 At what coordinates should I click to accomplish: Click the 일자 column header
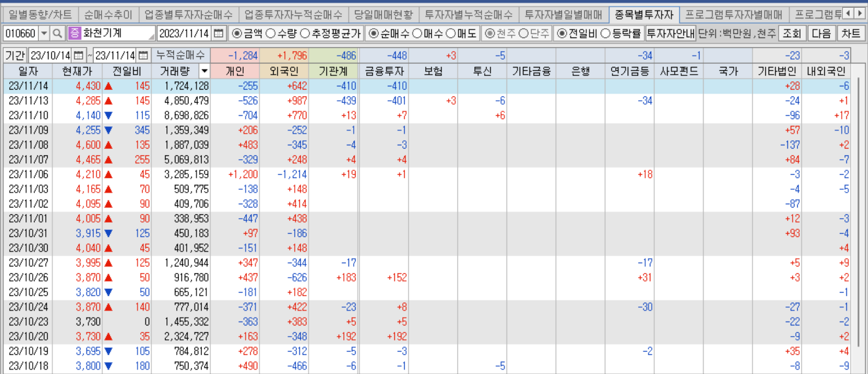(x=28, y=71)
